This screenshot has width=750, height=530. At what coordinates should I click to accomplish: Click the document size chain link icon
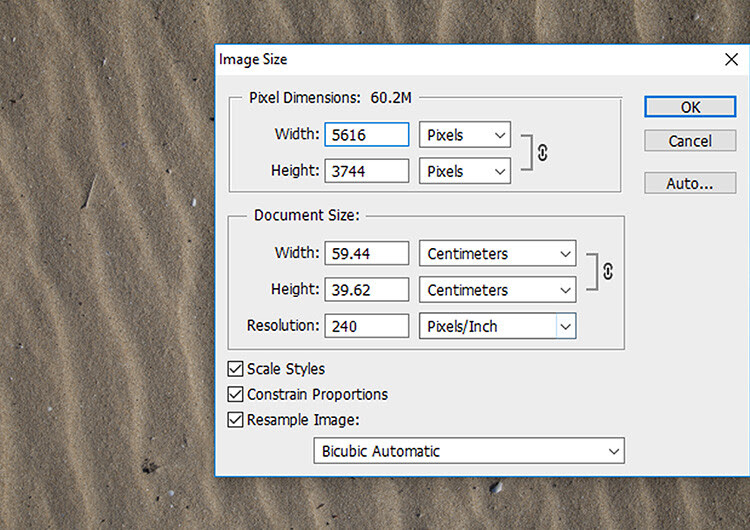[x=608, y=271]
